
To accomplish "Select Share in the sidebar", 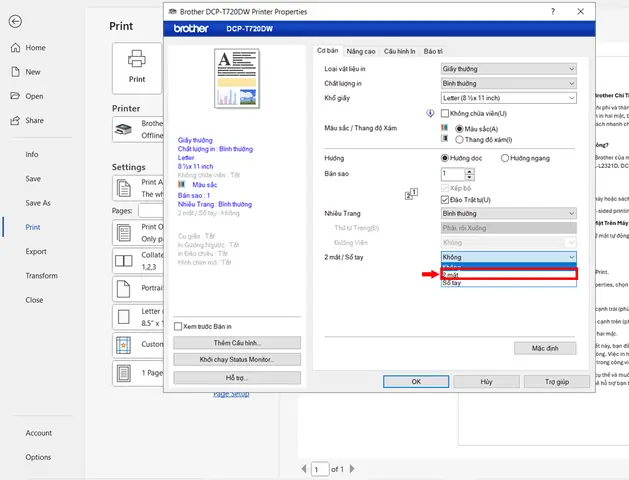I will (27, 120).
